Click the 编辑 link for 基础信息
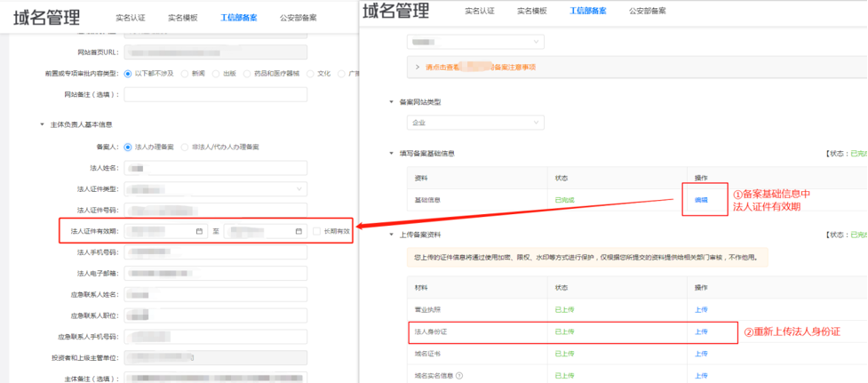The height and width of the screenshot is (383, 868). coord(701,200)
